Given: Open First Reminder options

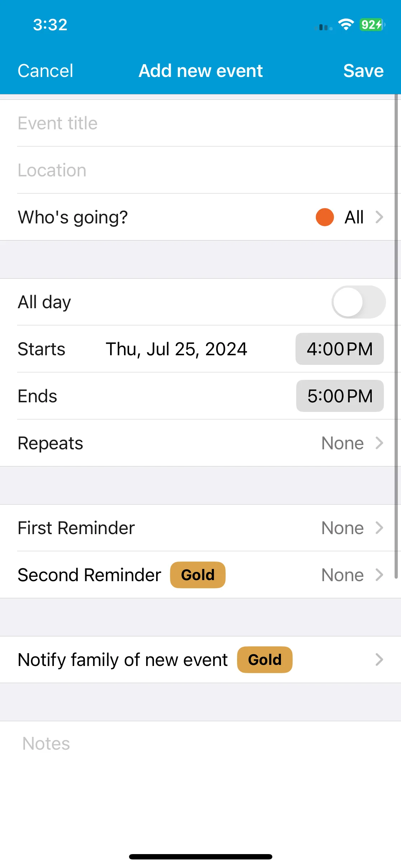Looking at the screenshot, I should [200, 528].
